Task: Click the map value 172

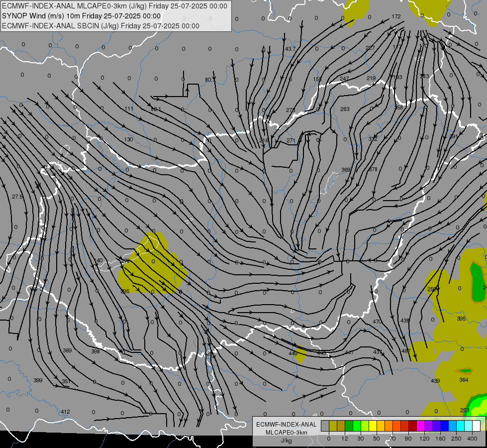Action: click(396, 16)
